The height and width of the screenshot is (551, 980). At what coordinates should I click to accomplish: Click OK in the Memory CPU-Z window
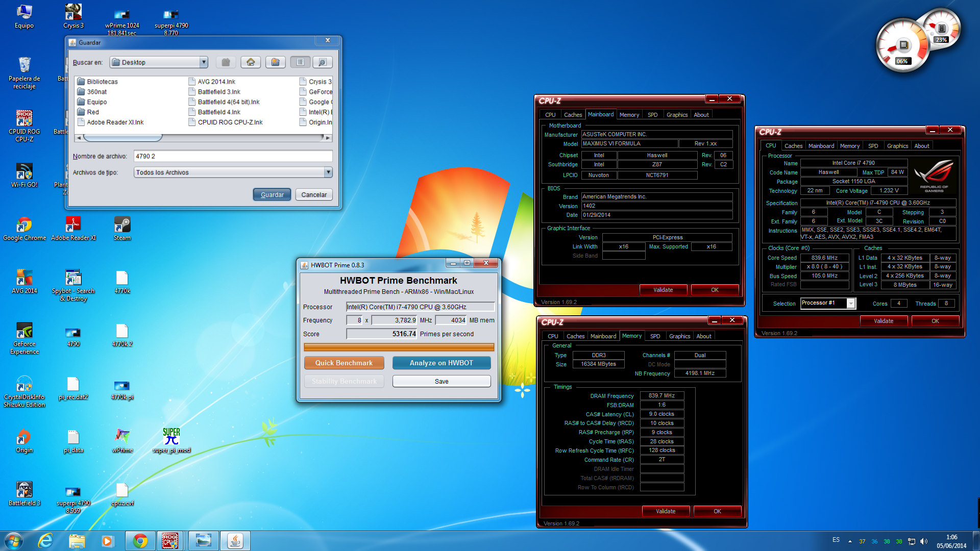pyautogui.click(x=717, y=511)
